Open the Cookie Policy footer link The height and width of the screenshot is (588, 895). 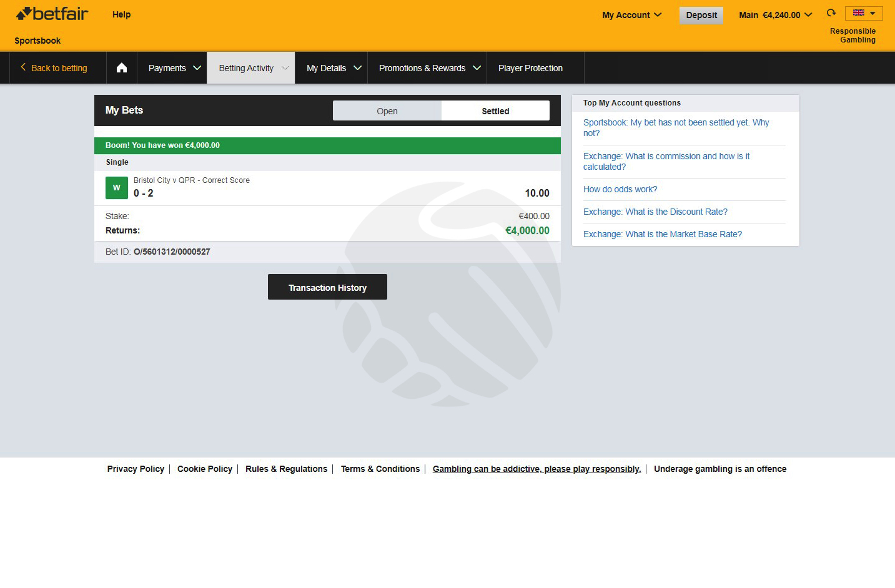click(205, 469)
